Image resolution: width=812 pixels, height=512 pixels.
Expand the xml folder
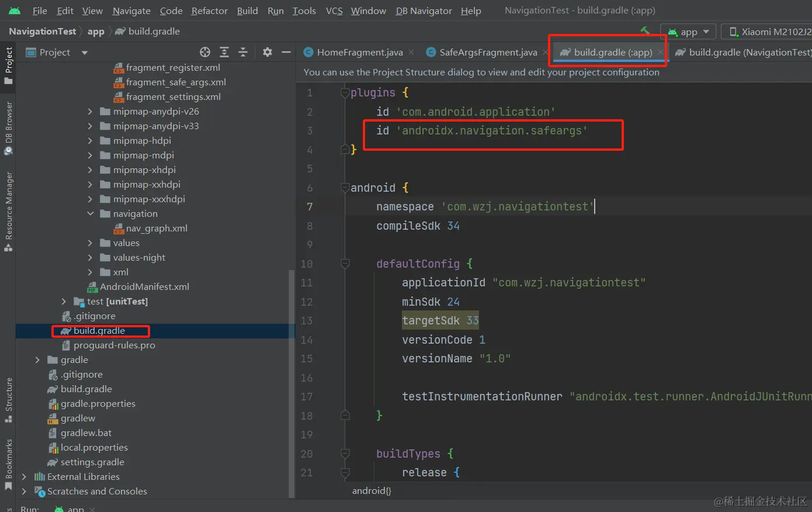[x=90, y=272]
